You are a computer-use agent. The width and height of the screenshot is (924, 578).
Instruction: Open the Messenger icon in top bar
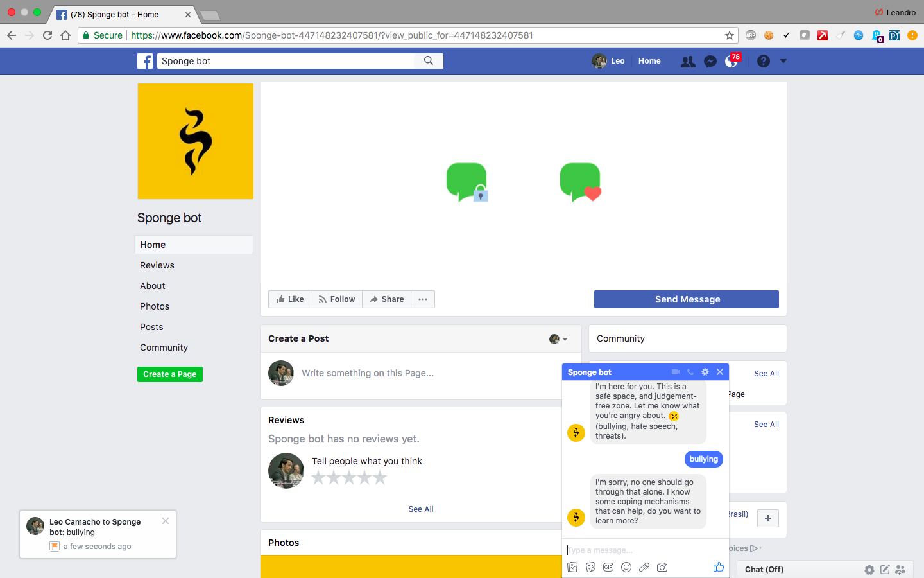tap(710, 62)
